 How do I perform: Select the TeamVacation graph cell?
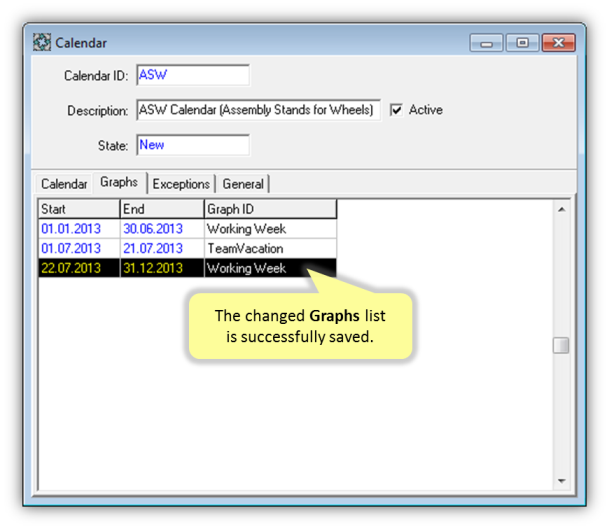click(x=270, y=249)
